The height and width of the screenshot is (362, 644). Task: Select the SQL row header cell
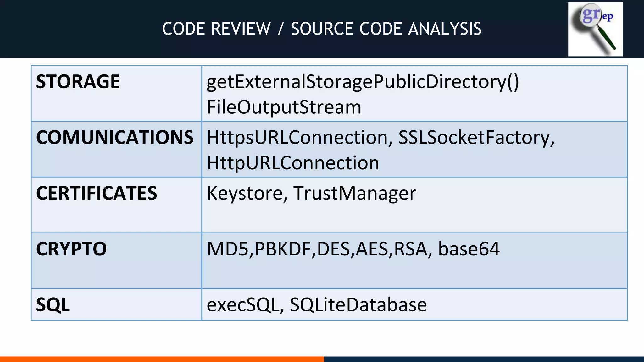click(x=53, y=305)
